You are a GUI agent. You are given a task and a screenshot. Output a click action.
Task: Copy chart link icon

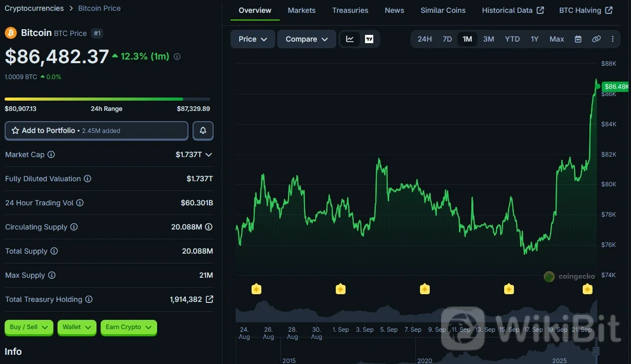click(596, 39)
